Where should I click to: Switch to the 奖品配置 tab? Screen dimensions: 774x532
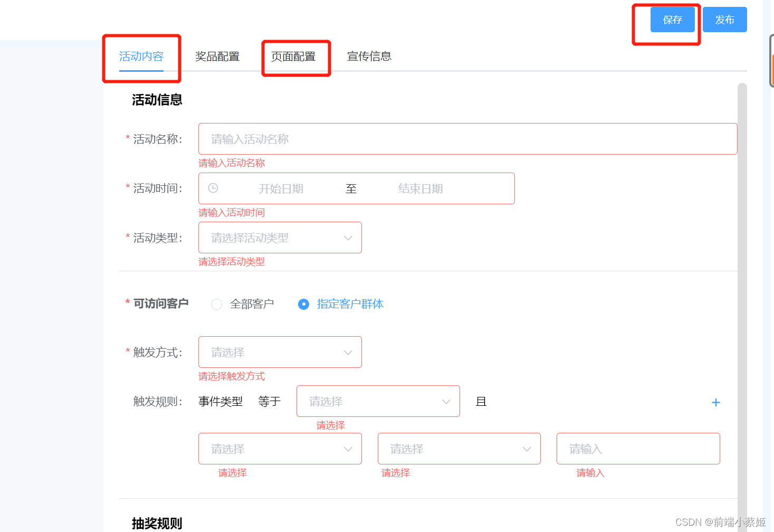tap(218, 56)
